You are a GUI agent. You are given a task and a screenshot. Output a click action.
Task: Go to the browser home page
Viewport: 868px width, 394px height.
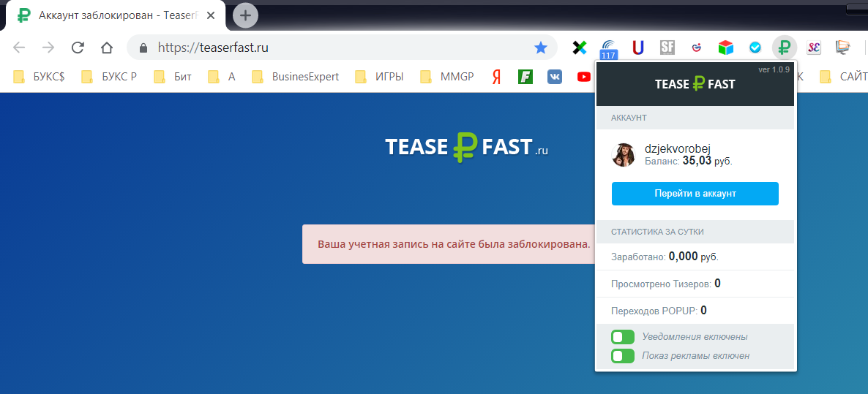[x=107, y=48]
